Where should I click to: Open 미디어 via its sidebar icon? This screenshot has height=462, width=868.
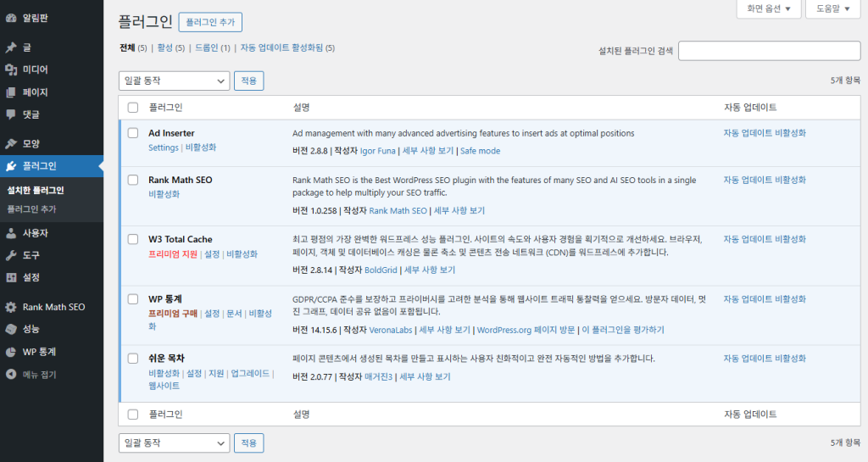[11, 70]
